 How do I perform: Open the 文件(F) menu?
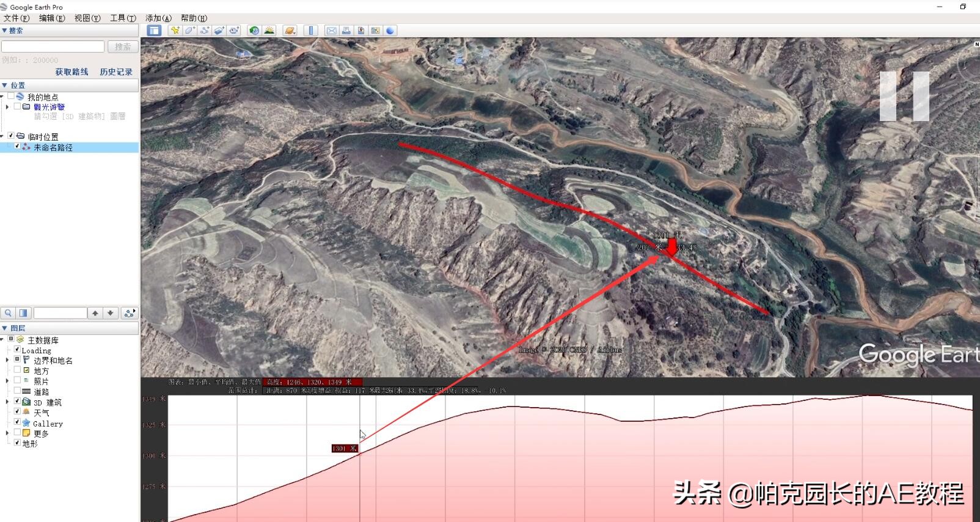pyautogui.click(x=16, y=18)
